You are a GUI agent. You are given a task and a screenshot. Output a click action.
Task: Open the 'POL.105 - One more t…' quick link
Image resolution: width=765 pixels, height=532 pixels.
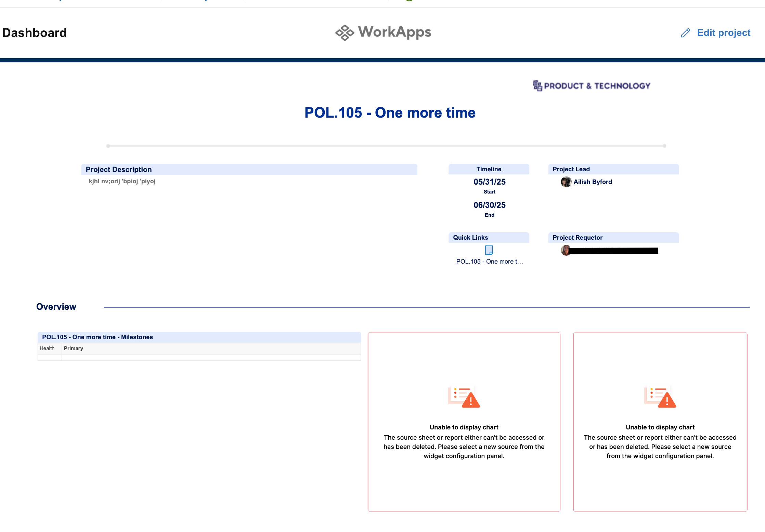tap(489, 262)
